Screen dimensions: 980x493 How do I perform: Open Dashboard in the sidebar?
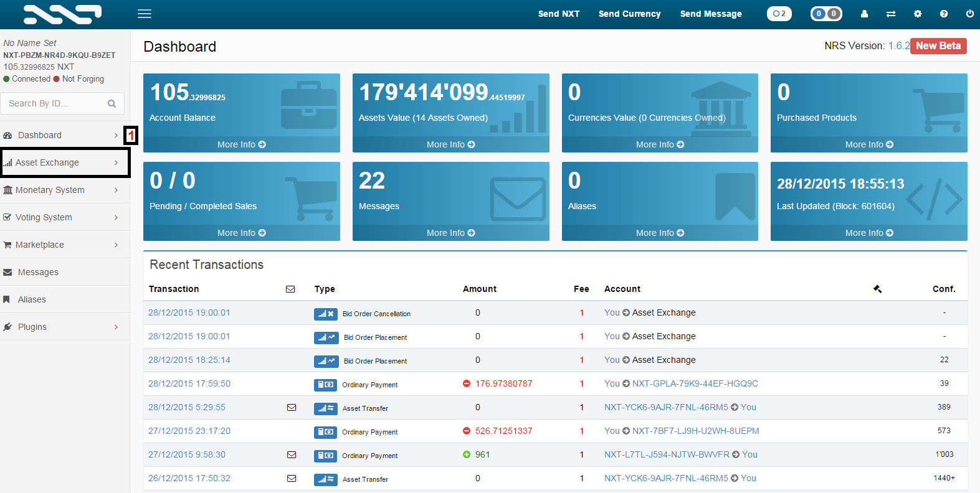65,135
